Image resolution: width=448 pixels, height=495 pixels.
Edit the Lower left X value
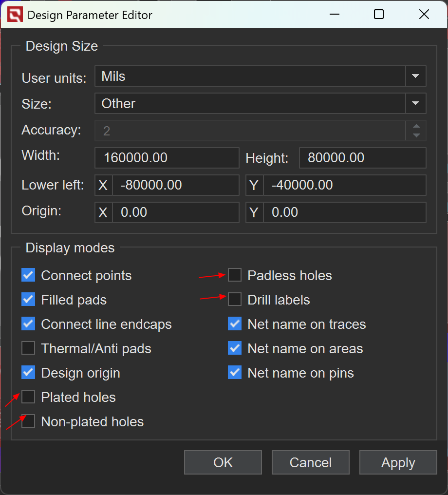175,185
